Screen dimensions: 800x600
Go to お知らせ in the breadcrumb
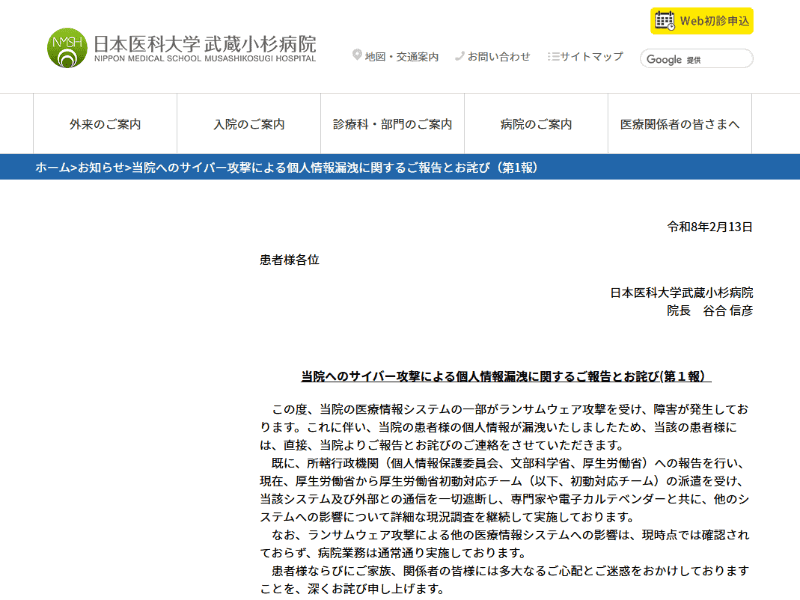click(101, 167)
